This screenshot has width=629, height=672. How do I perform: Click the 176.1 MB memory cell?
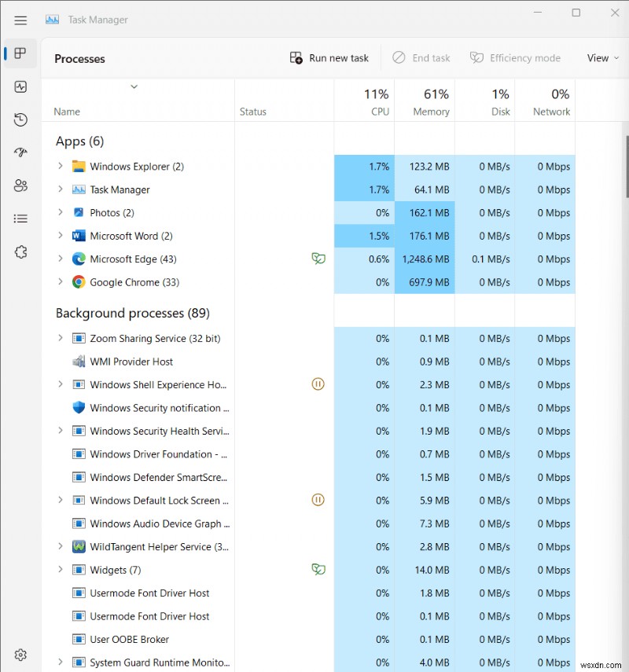point(425,236)
